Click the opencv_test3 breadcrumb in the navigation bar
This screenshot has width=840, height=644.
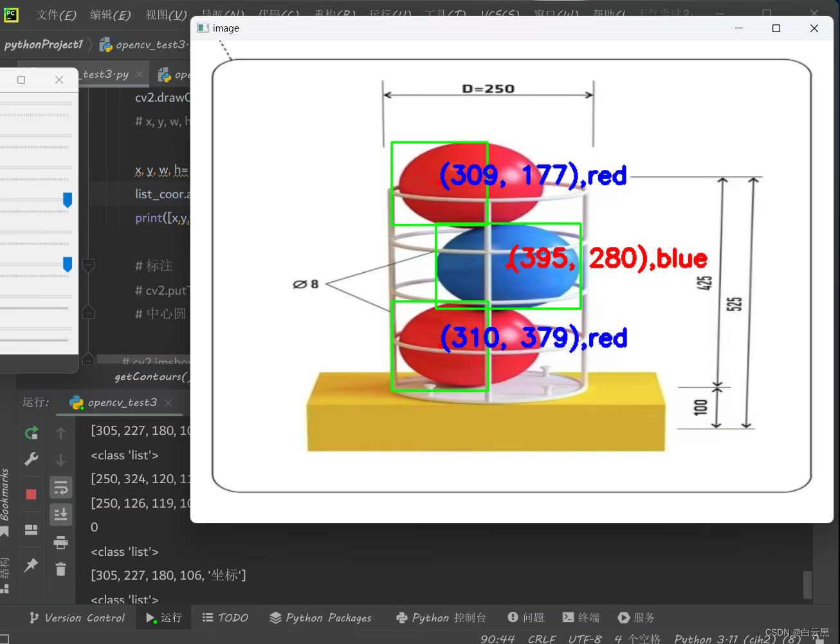coord(145,44)
